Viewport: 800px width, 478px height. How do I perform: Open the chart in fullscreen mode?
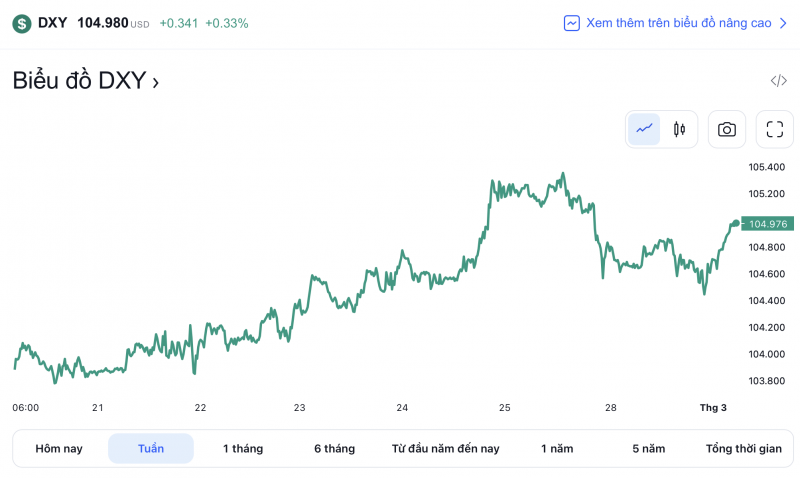point(774,129)
